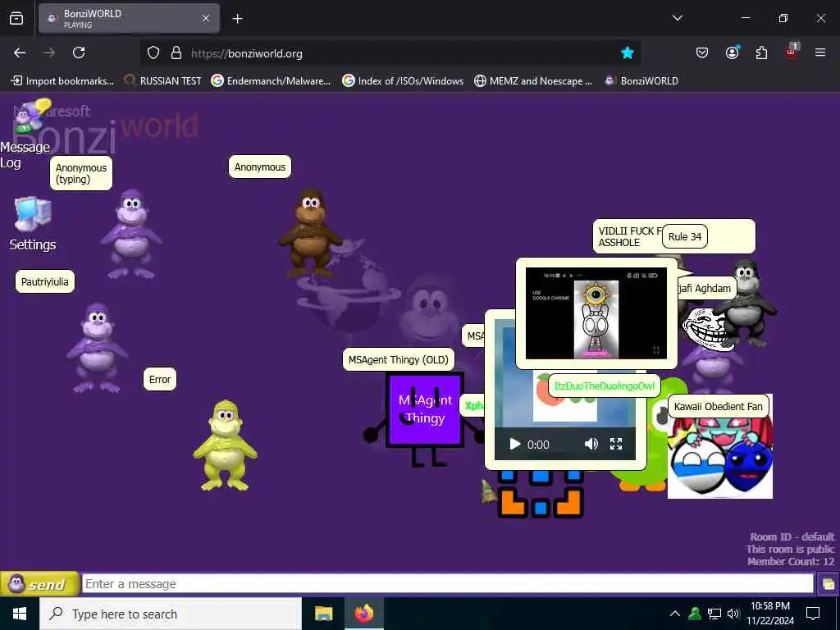Expand the small fullscreen icon on dark video

656,349
